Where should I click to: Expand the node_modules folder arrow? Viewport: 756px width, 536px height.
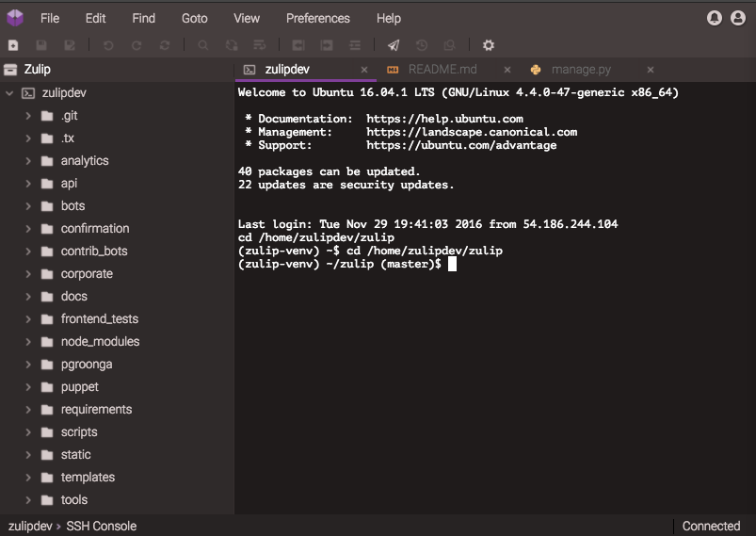tap(28, 342)
